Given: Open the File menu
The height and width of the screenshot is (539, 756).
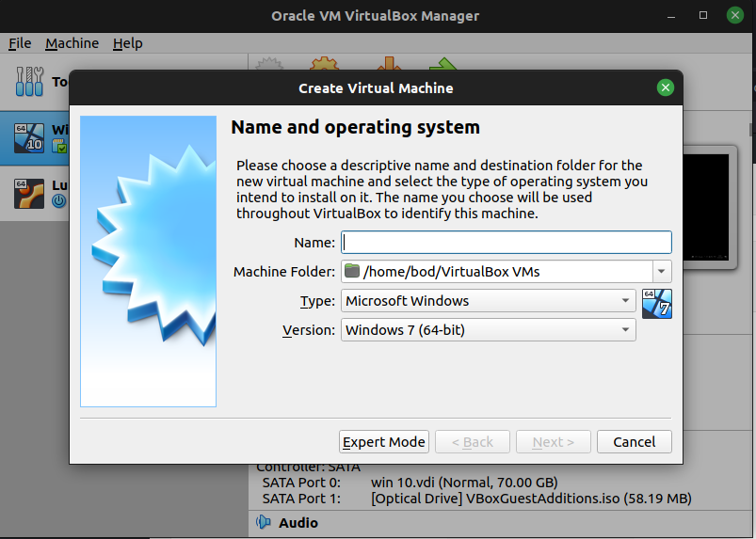Looking at the screenshot, I should pos(20,43).
